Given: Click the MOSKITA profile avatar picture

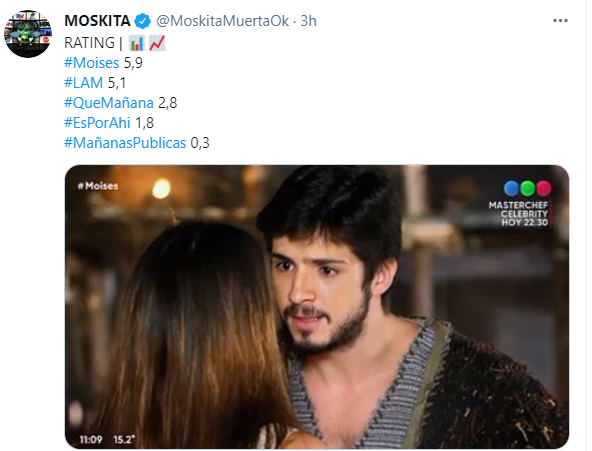Looking at the screenshot, I should pos(28,34).
